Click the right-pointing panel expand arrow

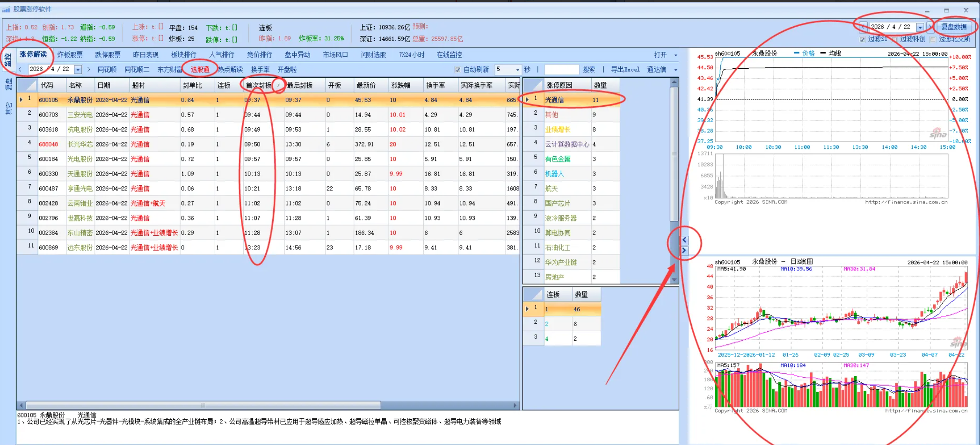(684, 251)
